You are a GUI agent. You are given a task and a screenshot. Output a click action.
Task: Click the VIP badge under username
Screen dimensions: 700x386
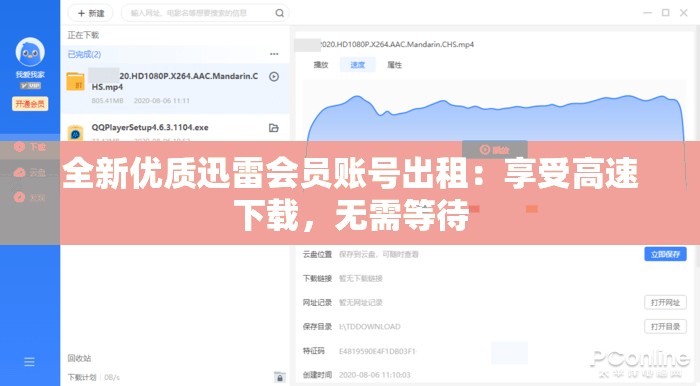(x=30, y=86)
